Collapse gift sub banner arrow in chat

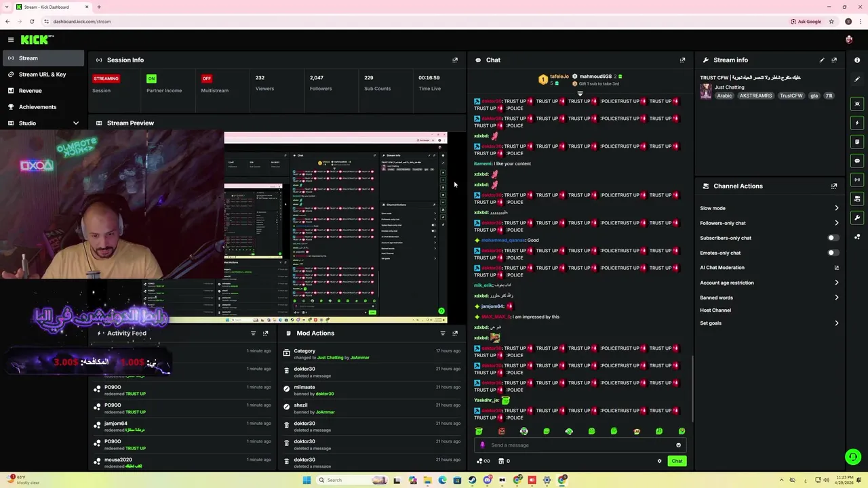580,94
